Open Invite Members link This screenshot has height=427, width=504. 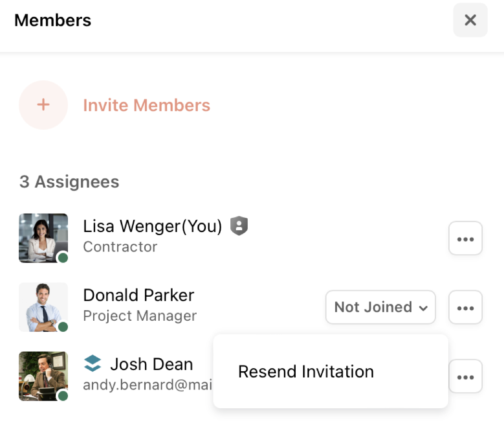pos(147,105)
